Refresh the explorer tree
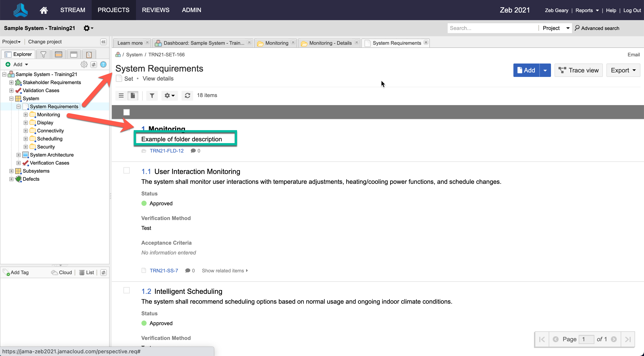Viewport: 644px width, 356px height. 93,64
